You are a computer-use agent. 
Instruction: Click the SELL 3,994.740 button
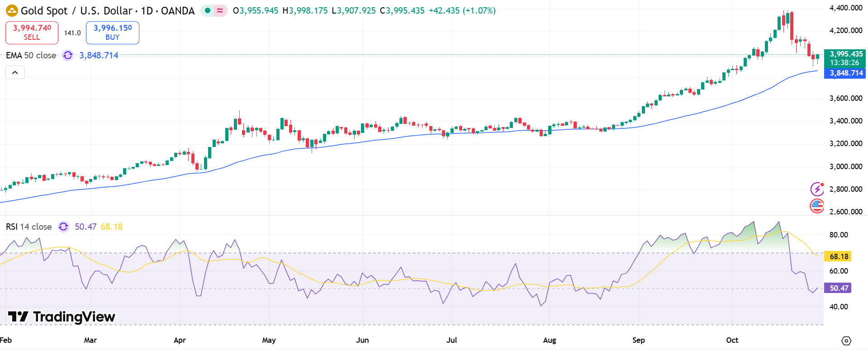[32, 33]
